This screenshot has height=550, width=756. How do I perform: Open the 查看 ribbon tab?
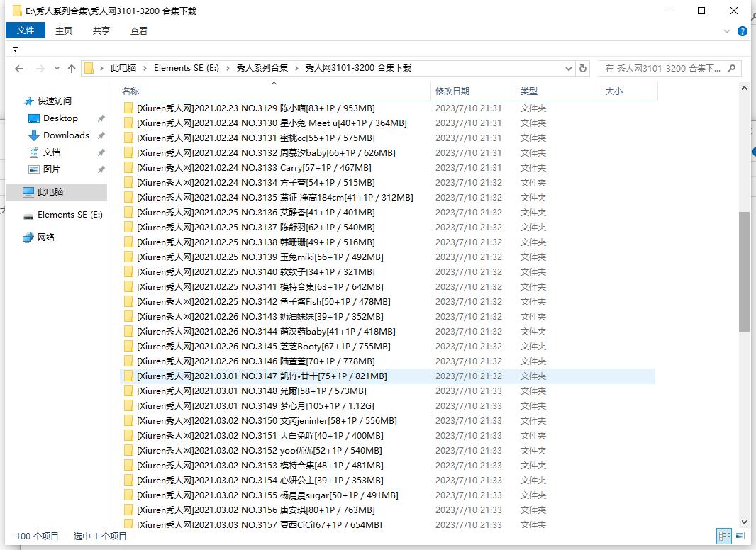pyautogui.click(x=139, y=31)
